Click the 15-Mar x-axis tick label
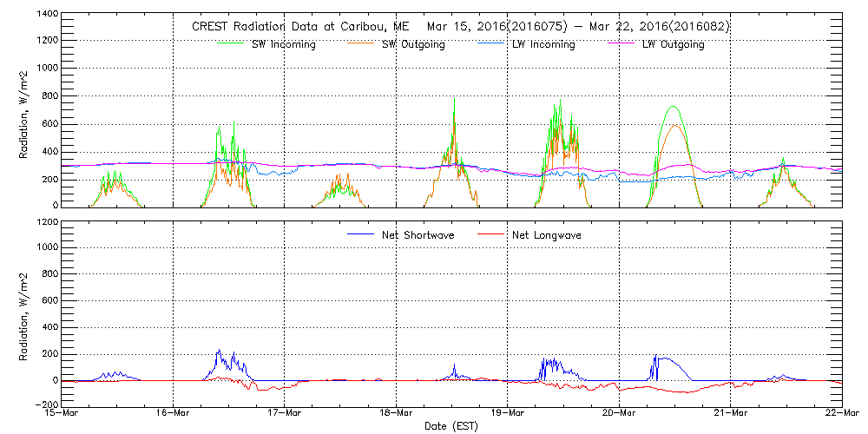Screen dimensions: 868x434 (x=62, y=414)
